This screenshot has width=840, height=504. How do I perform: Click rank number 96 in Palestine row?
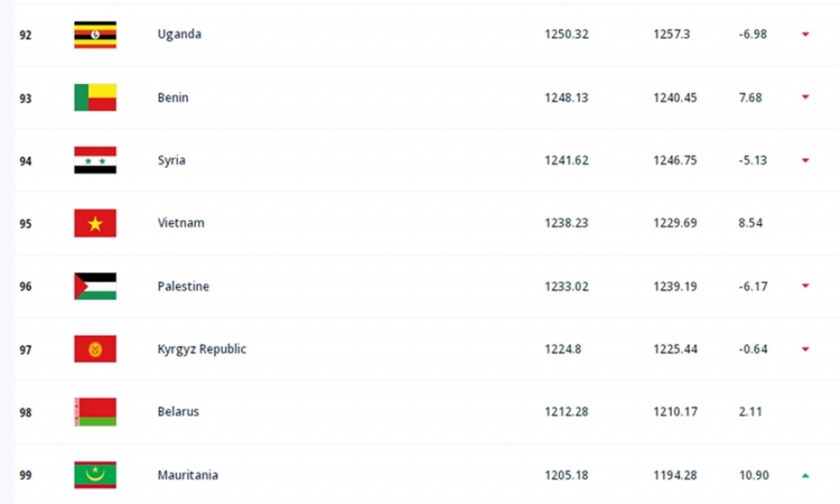pyautogui.click(x=25, y=286)
